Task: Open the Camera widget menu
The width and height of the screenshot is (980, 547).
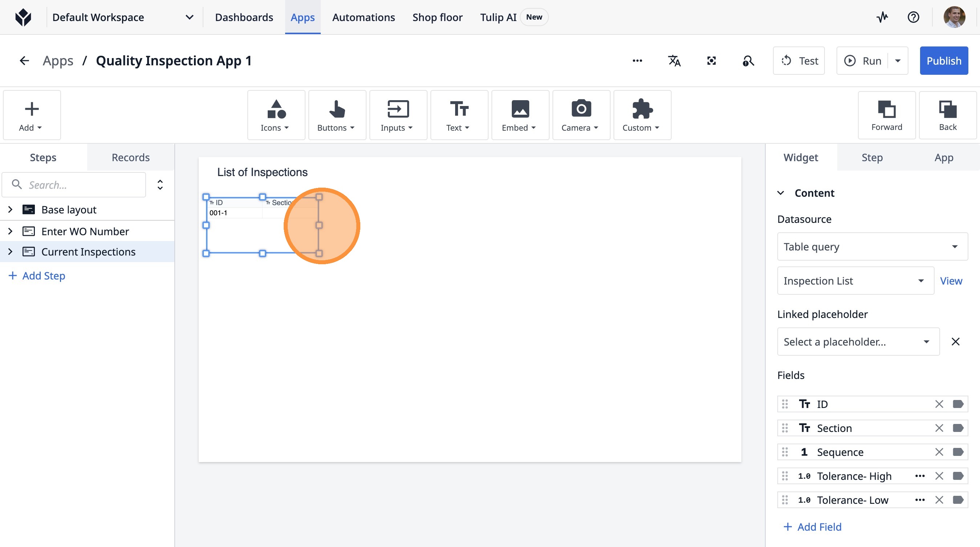Action: 580,115
